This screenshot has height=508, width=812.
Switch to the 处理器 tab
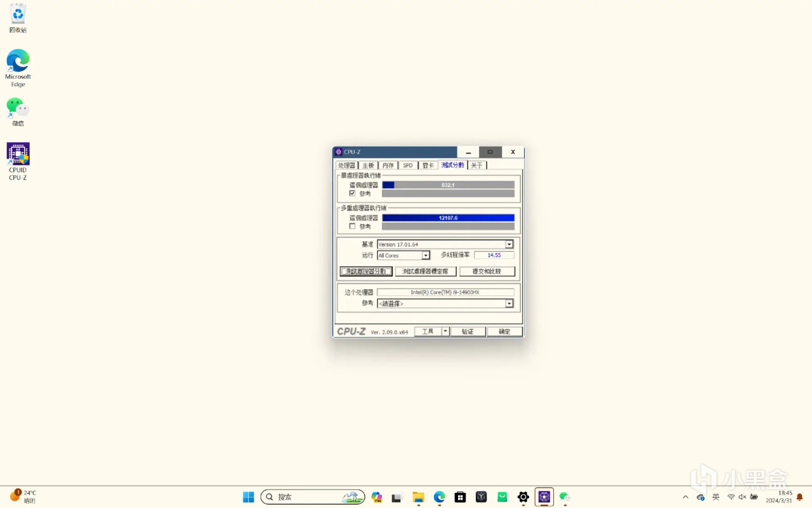(x=347, y=166)
